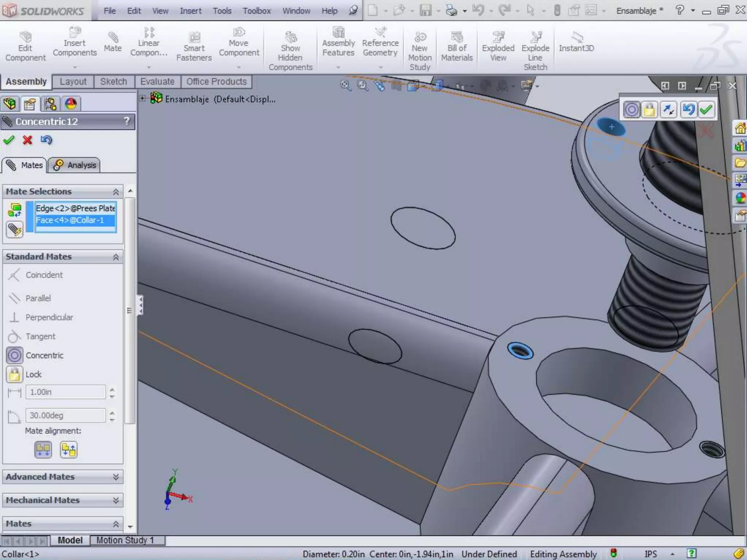Screen dimensions: 747x560
Task: Open the display appearances color wheel tab
Action: pos(71,104)
